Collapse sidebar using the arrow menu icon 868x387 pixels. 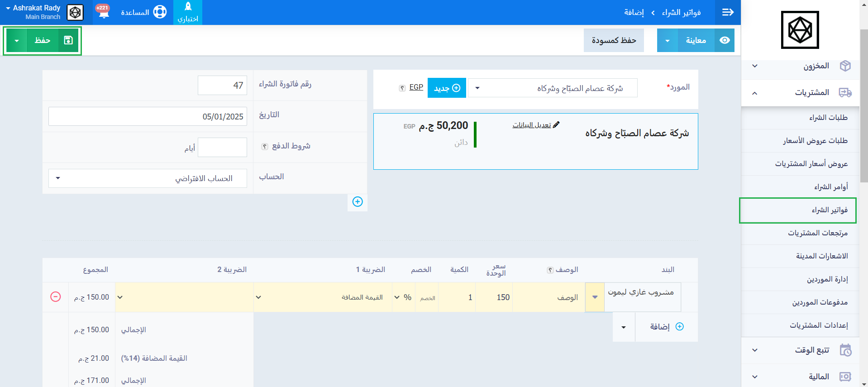click(x=728, y=12)
